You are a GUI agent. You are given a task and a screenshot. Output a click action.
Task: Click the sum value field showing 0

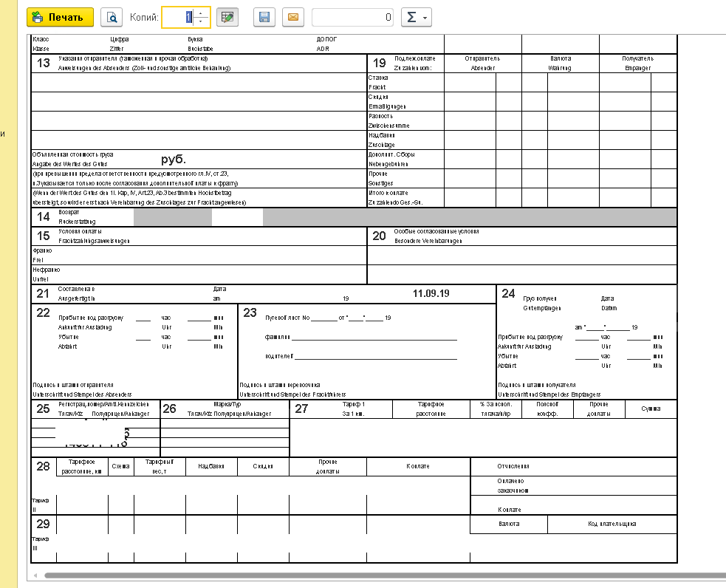(353, 17)
